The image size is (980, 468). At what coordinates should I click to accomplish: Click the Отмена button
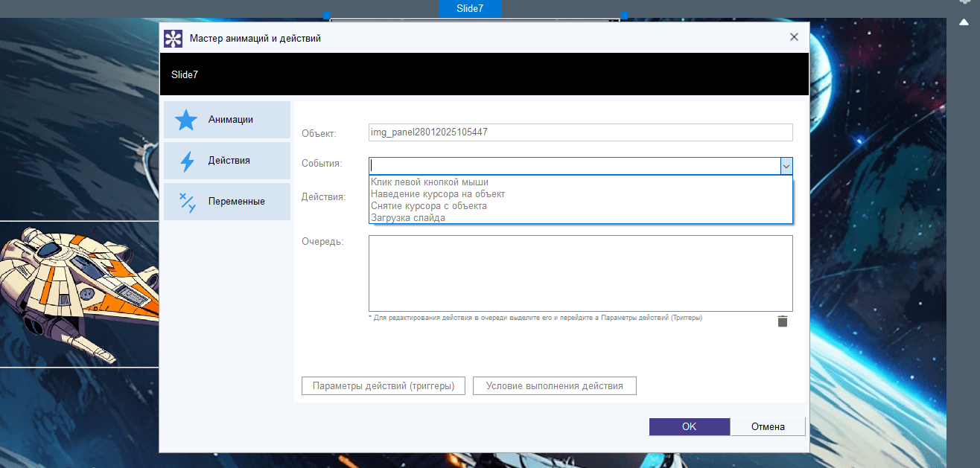tap(768, 427)
